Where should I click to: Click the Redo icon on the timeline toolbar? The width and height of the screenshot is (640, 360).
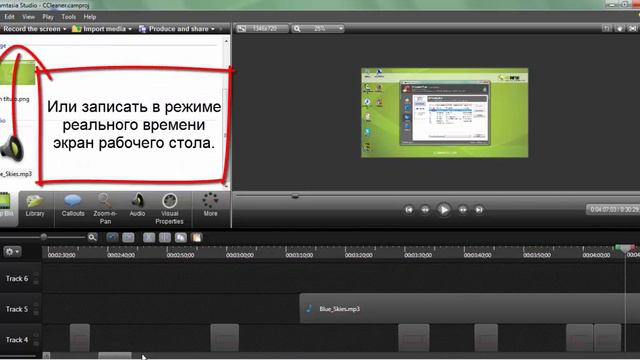pyautogui.click(x=128, y=238)
